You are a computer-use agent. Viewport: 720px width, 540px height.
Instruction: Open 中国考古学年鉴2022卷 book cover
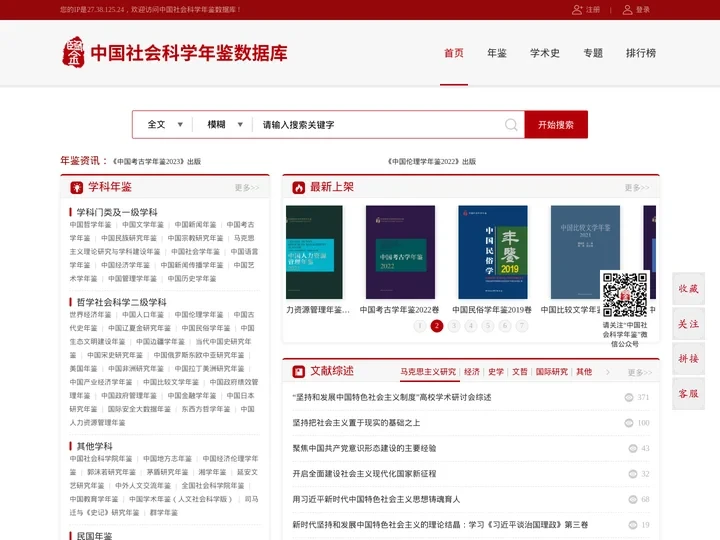(400, 252)
